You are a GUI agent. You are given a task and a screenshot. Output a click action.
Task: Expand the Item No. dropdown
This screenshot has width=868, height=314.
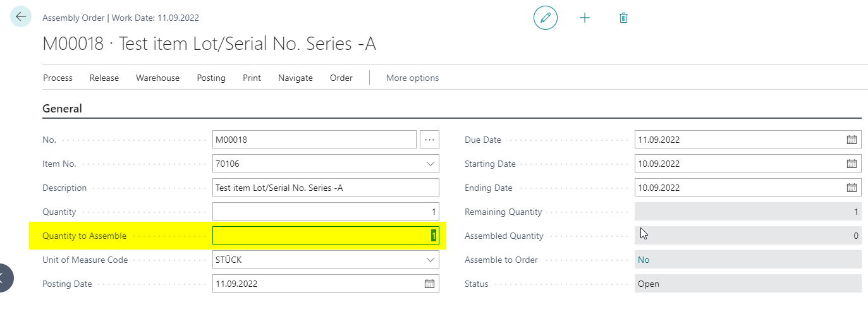[x=431, y=164]
